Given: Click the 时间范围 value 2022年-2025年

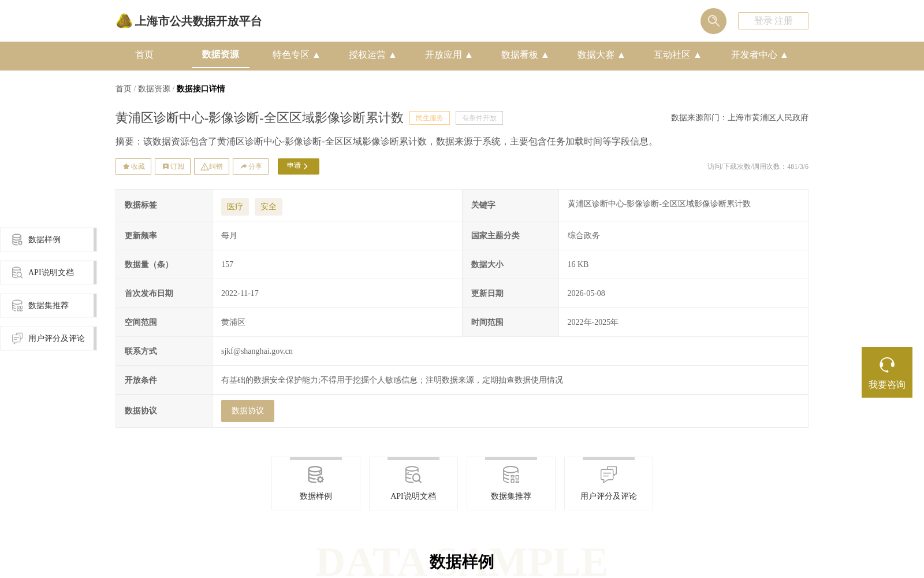Looking at the screenshot, I should click(x=593, y=323).
